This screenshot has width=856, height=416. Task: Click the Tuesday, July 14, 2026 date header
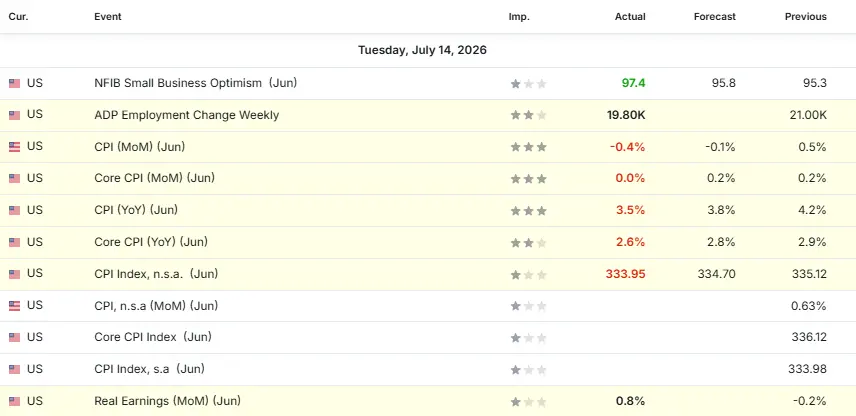423,50
